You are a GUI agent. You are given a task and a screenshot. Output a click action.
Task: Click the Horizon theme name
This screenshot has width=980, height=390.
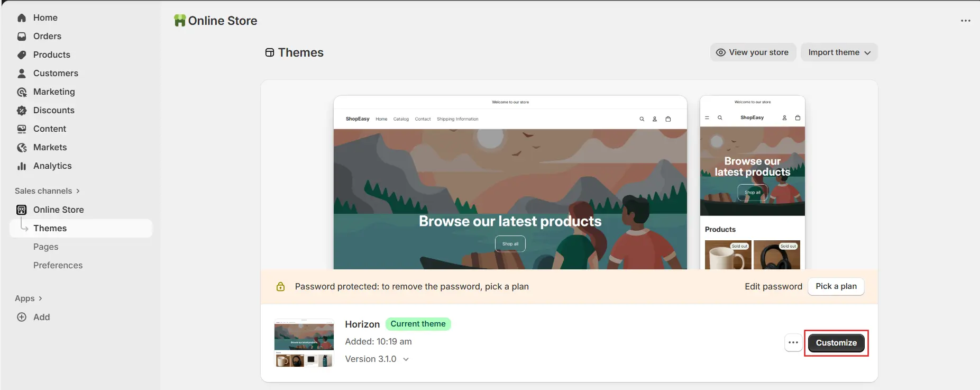pos(362,324)
